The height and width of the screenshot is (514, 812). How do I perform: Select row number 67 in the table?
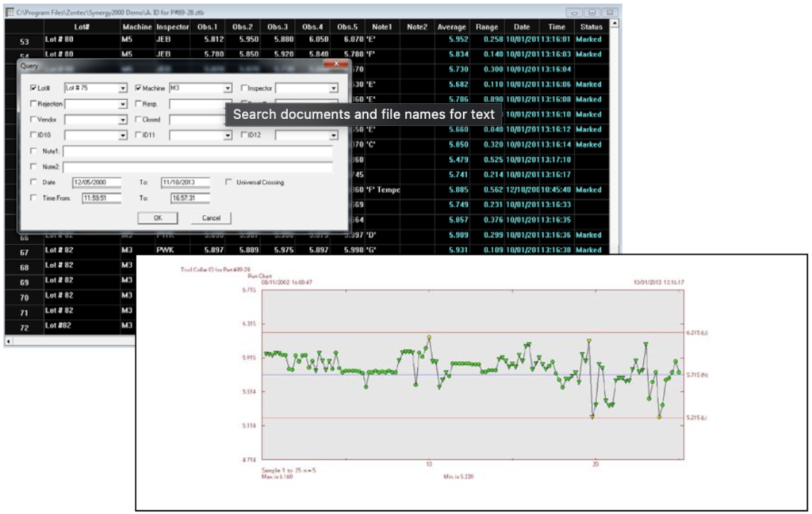(x=25, y=252)
